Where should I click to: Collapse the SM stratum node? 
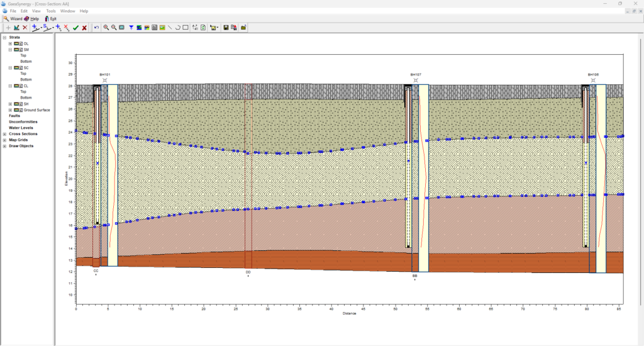click(x=10, y=50)
